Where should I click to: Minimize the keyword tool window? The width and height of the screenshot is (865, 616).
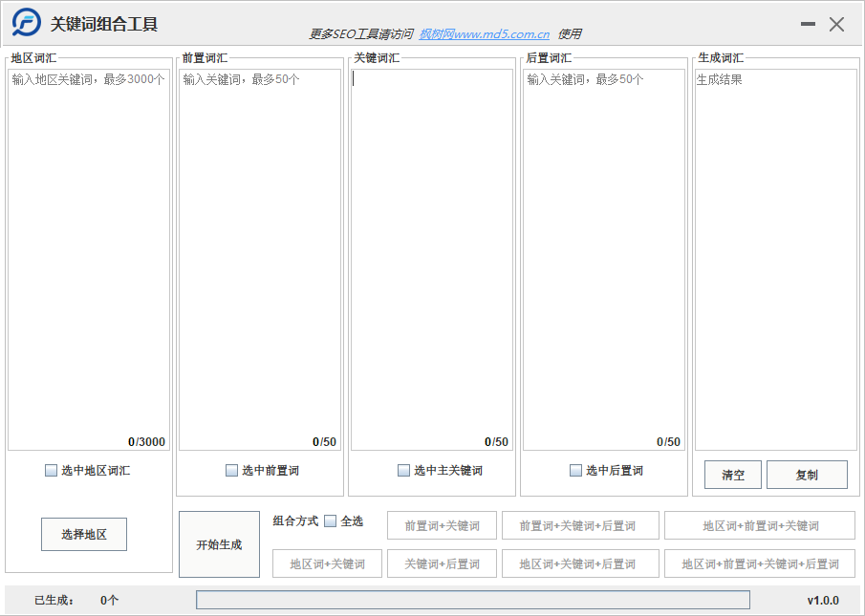click(808, 25)
